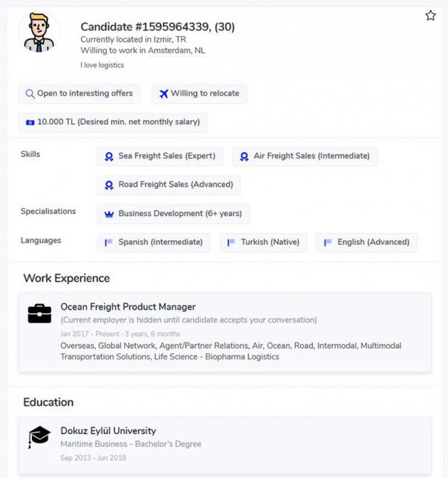The height and width of the screenshot is (478, 448).
Task: Select the Road Freight Sales (Advanced) tag
Action: point(168,185)
